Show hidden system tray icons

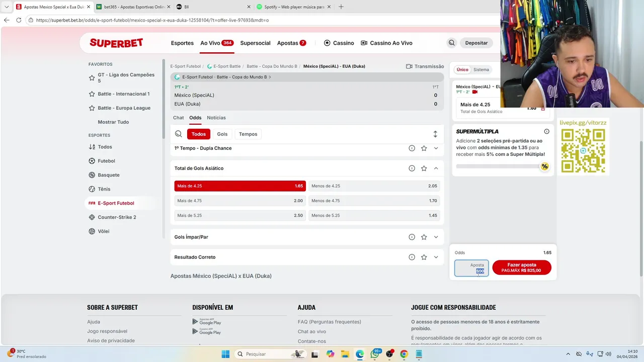(568, 354)
